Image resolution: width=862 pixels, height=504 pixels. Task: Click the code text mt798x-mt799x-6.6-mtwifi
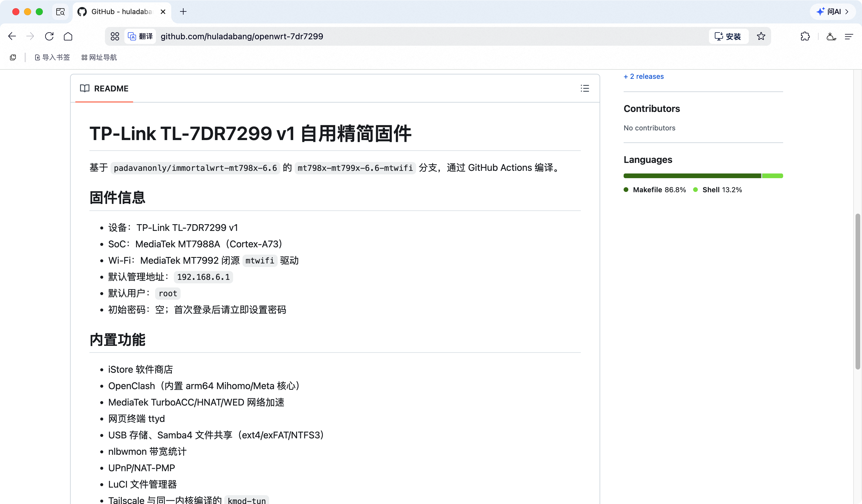(x=355, y=168)
